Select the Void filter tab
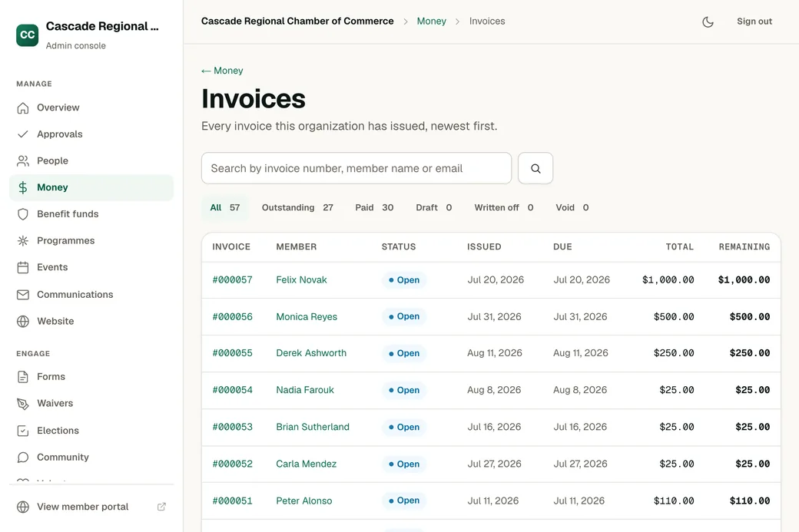This screenshot has height=532, width=799. click(x=572, y=208)
